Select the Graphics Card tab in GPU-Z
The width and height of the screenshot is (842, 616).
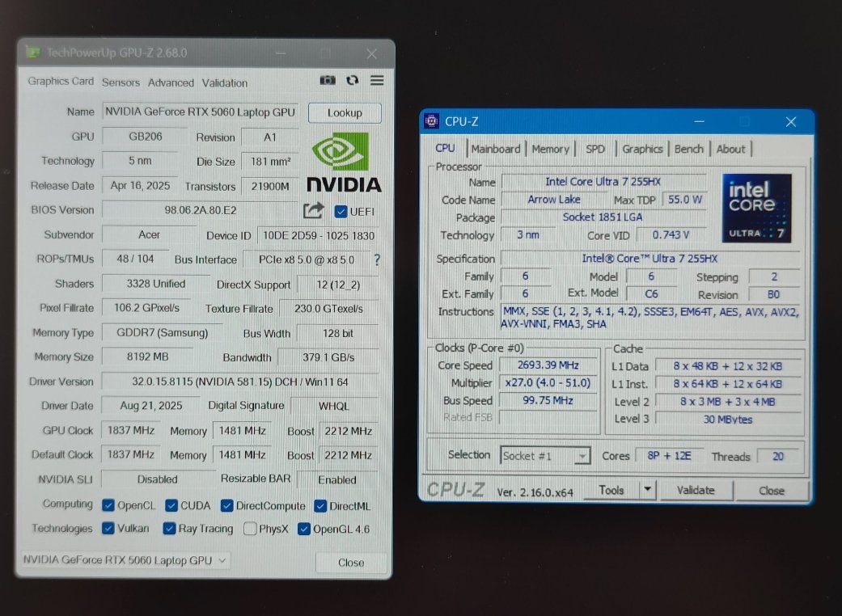(x=61, y=81)
